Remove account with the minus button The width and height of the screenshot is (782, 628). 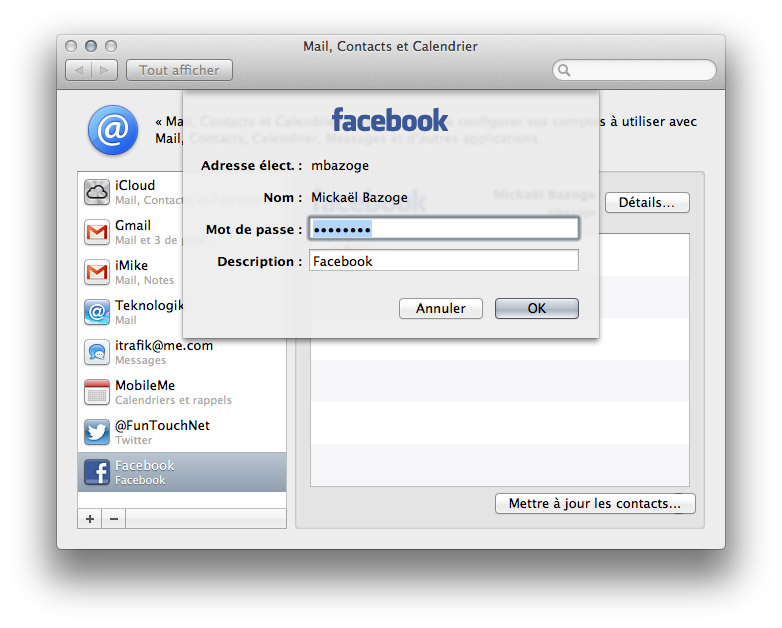[x=114, y=519]
